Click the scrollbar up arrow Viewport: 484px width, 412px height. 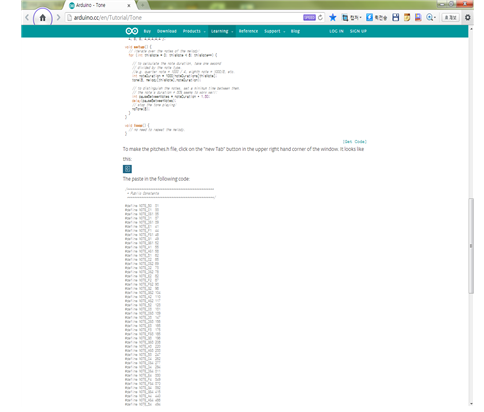tap(471, 29)
